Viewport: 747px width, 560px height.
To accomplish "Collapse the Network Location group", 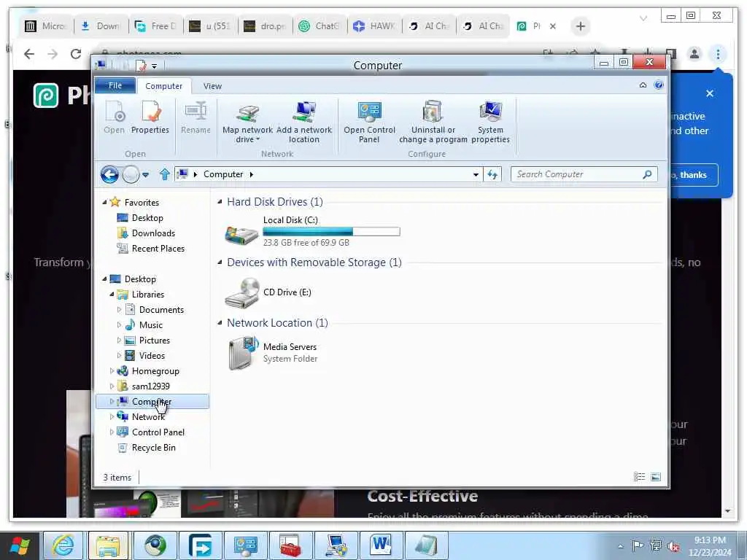I will (x=220, y=323).
